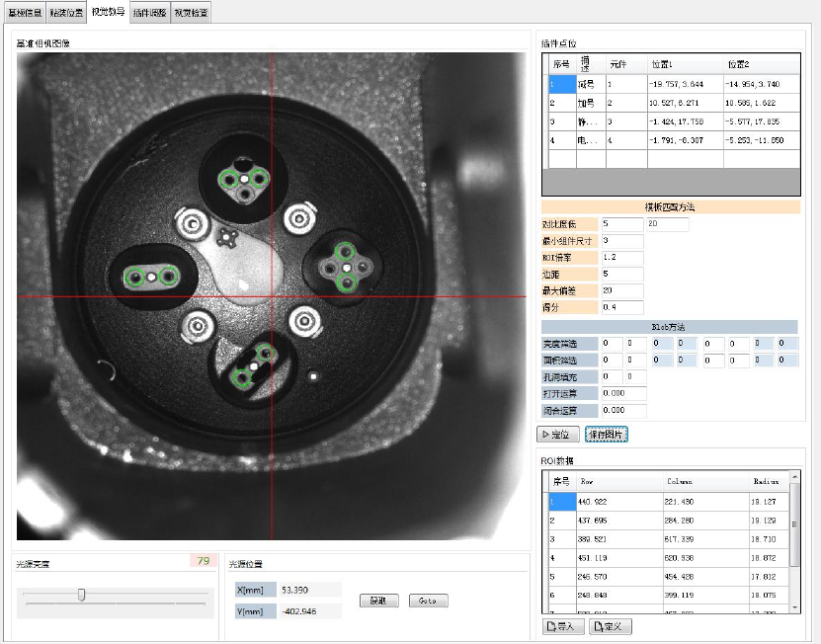Click the 定位 play-icon button
The width and height of the screenshot is (821, 644).
[557, 434]
